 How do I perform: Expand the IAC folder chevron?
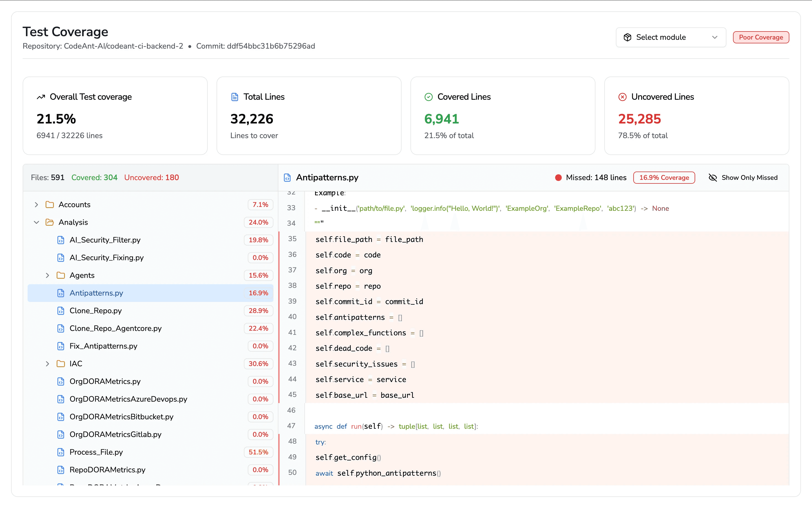pyautogui.click(x=47, y=364)
